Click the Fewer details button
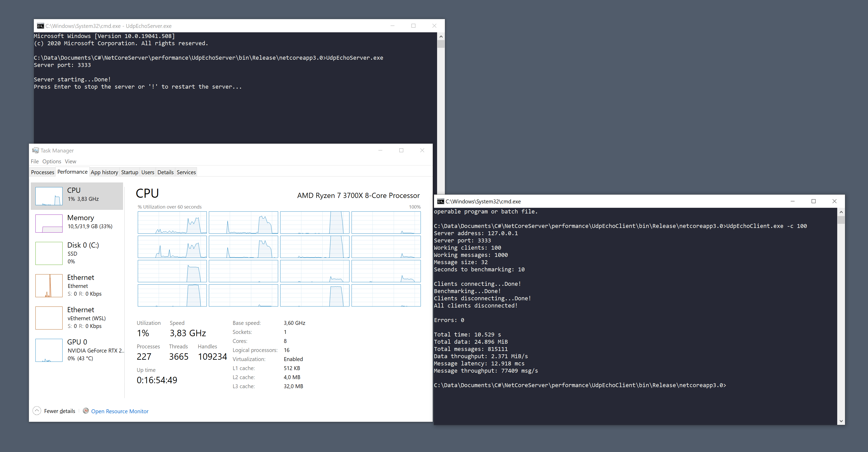Screen dimensions: 868x452 point(59,411)
